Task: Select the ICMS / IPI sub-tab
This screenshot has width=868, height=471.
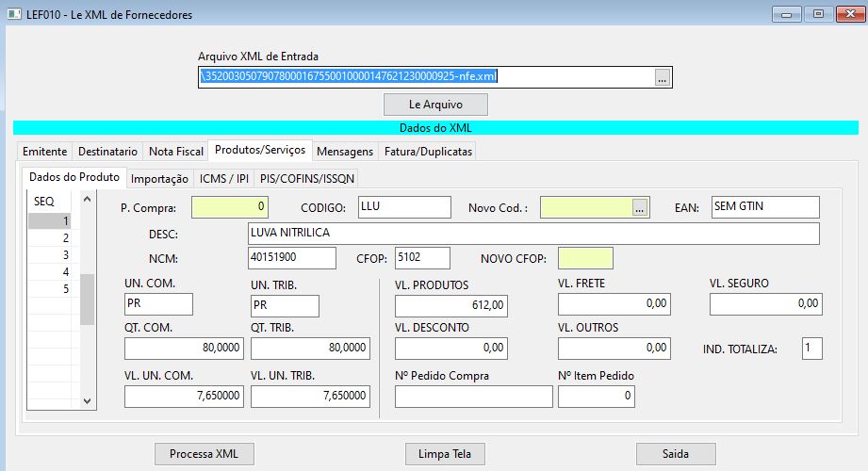Action: [224, 178]
